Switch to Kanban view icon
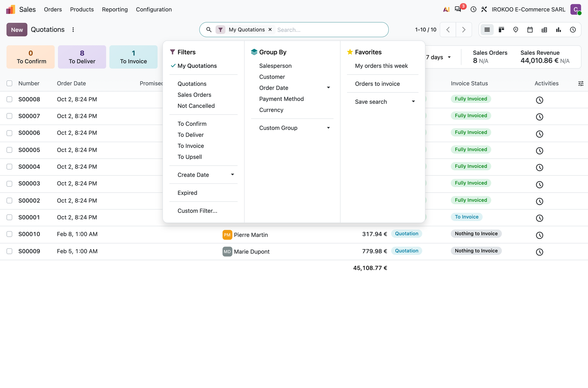Viewport: 588px width, 388px height. click(x=501, y=30)
